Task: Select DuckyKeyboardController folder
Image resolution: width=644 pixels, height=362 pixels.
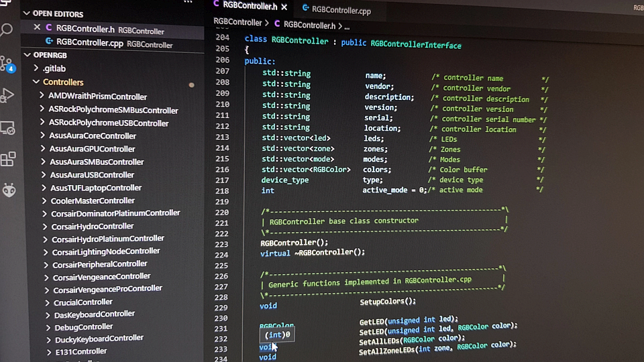Action: pyautogui.click(x=99, y=339)
